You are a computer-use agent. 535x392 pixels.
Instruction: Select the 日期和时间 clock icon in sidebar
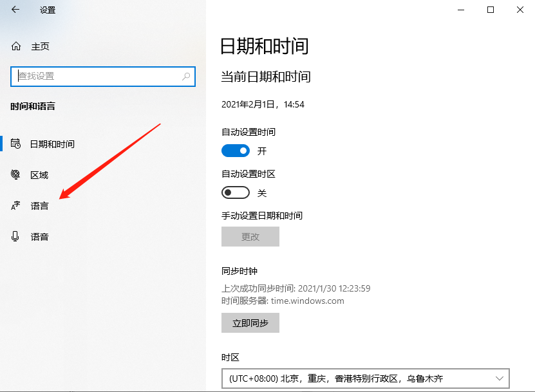tap(15, 144)
